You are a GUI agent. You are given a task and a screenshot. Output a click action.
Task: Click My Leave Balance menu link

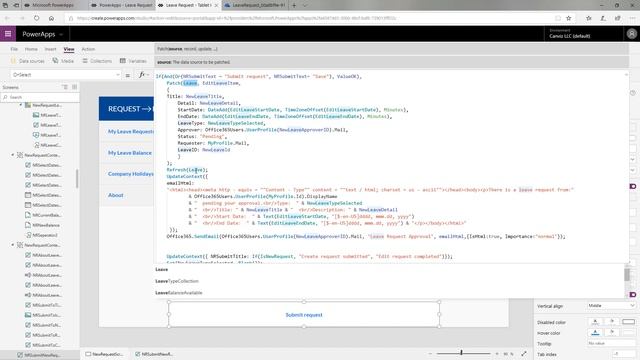(130, 153)
